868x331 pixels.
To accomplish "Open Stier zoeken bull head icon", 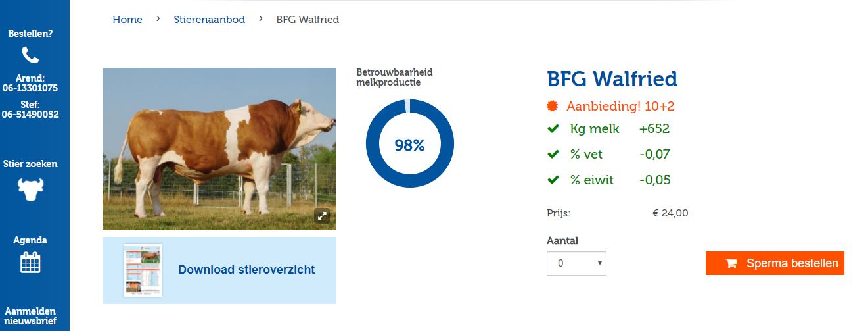I will pyautogui.click(x=30, y=190).
